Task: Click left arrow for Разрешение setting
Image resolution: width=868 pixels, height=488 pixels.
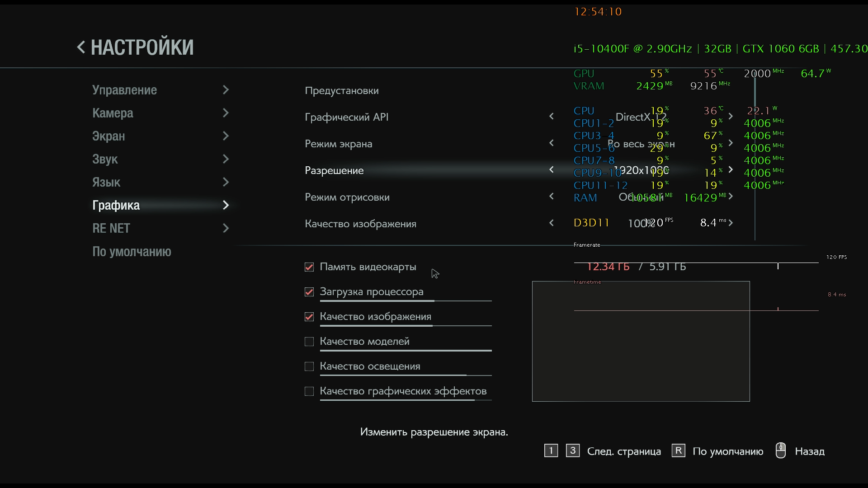Action: click(551, 170)
